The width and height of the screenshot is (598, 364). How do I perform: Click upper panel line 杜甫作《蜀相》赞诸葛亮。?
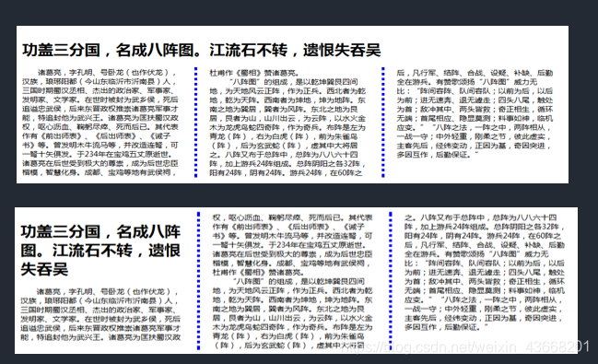254,73
